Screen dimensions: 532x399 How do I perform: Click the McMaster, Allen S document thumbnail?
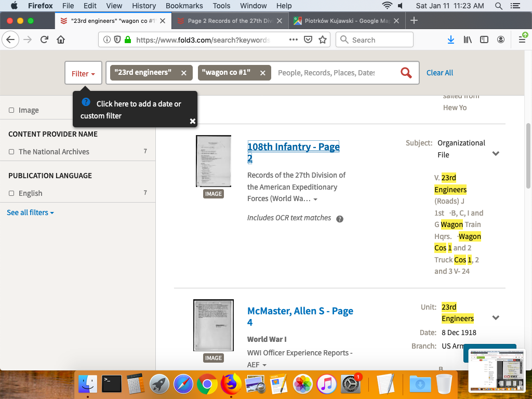coord(214,325)
